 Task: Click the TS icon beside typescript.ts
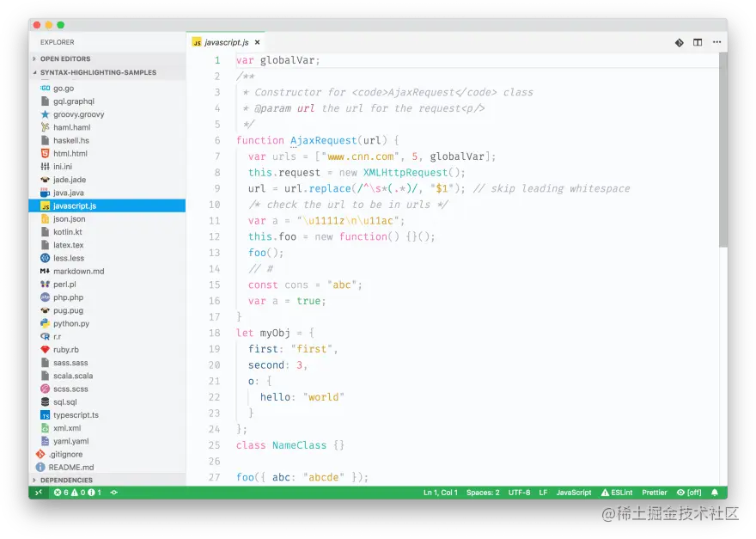point(45,415)
